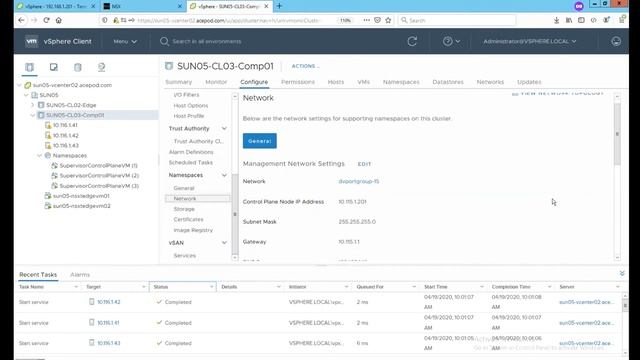
Task: Open the ACTIONS menu for cluster
Action: 305,66
